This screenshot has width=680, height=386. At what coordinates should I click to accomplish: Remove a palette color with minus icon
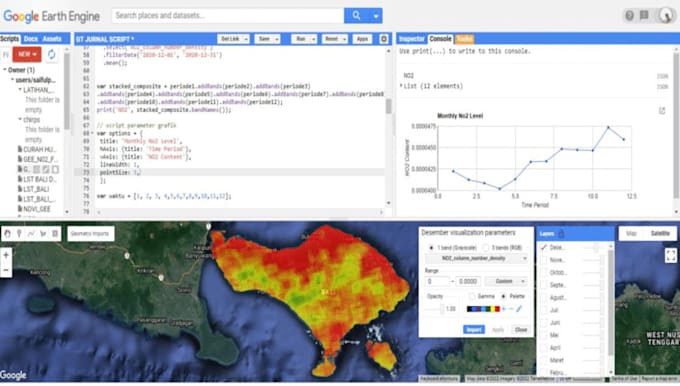[511, 309]
